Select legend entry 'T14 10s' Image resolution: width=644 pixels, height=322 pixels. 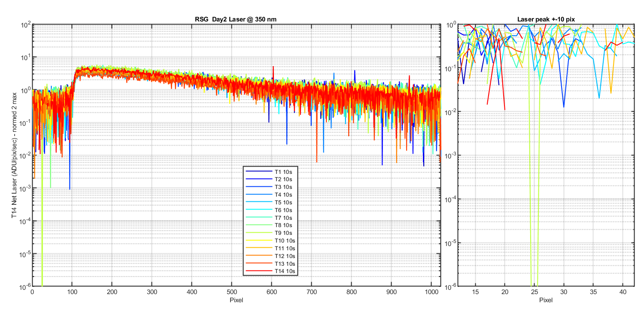[x=271, y=271]
